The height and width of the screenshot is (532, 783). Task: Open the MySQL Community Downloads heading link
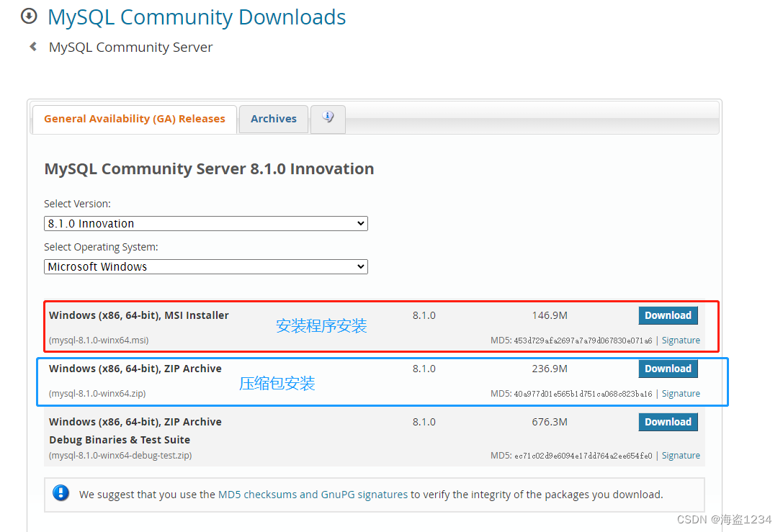pyautogui.click(x=197, y=17)
